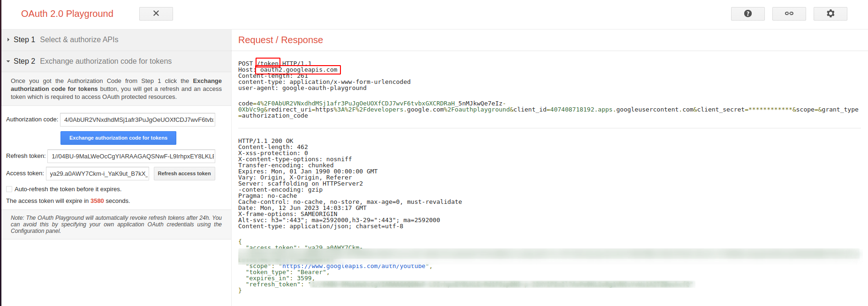
Task: Focus the Authorization code input field
Action: [x=137, y=120]
